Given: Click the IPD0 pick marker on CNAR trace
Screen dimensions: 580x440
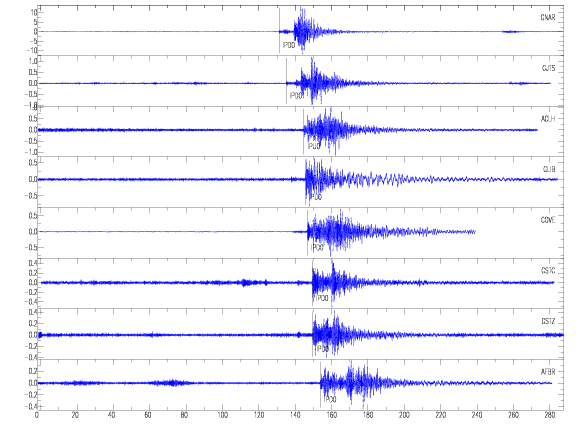Looking at the screenshot, I should (289, 45).
